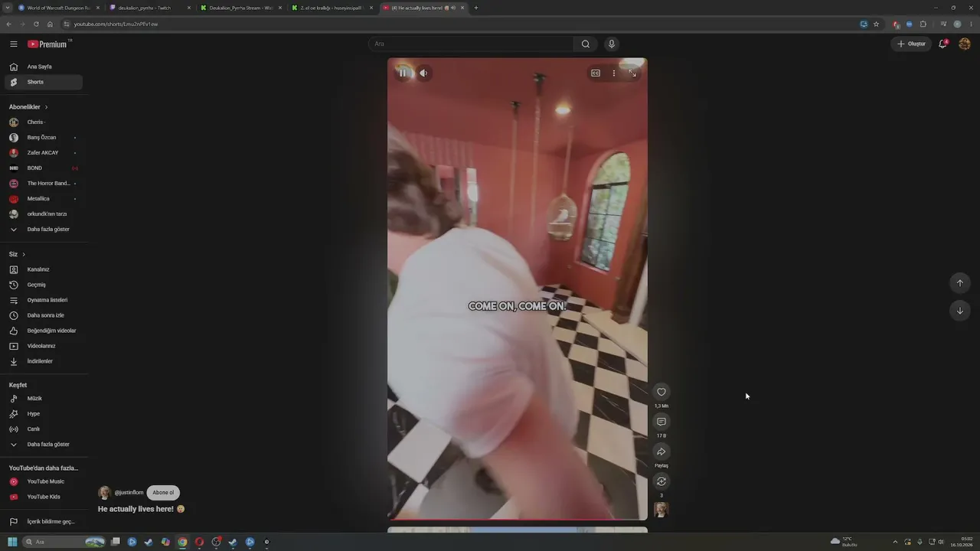Open the remix icon below share
Viewport: 980px width, 551px height.
coord(661,481)
